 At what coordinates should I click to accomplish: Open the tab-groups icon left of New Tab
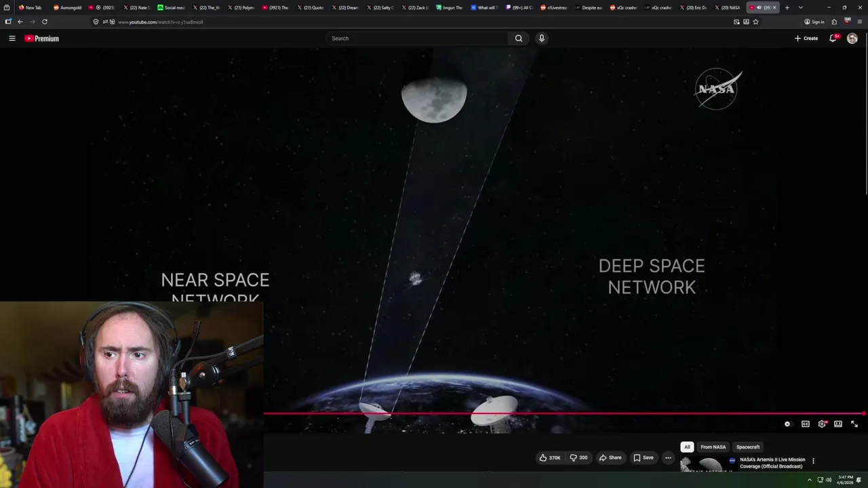tap(7, 7)
